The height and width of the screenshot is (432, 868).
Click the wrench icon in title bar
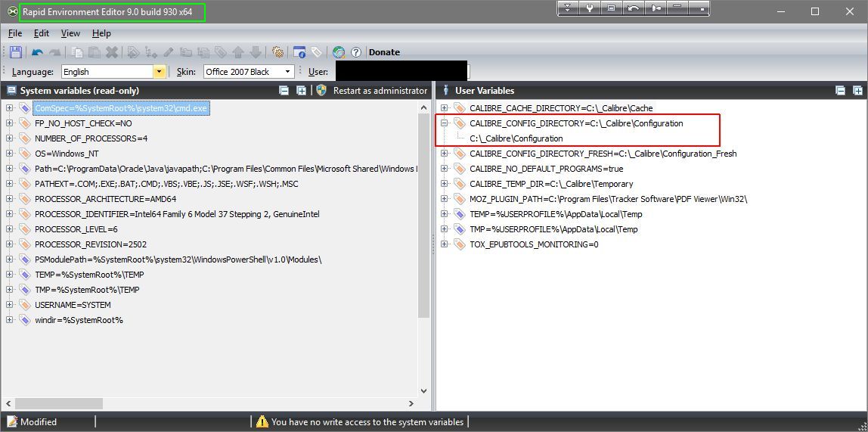[x=590, y=8]
